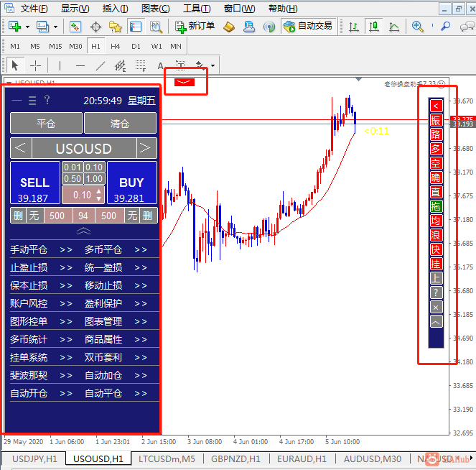Click the green 拖 sidebar button
The image size is (476, 470).
point(436,206)
